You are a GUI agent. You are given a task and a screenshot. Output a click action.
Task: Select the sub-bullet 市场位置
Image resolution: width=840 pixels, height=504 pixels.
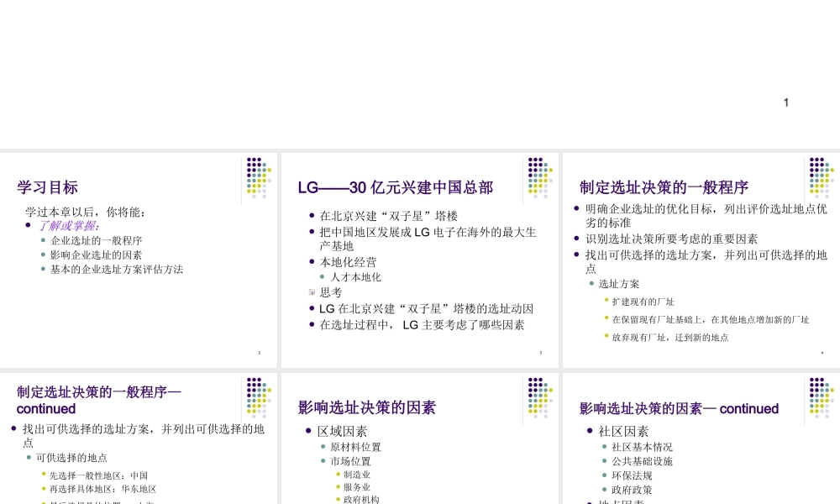(350, 462)
